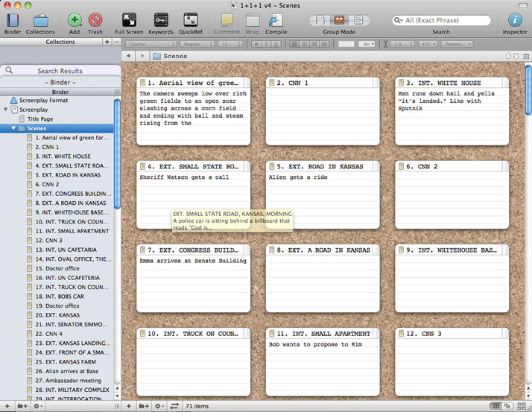Select binder item 3. INT. WHITE HOUSE
The image size is (532, 412).
pos(63,156)
